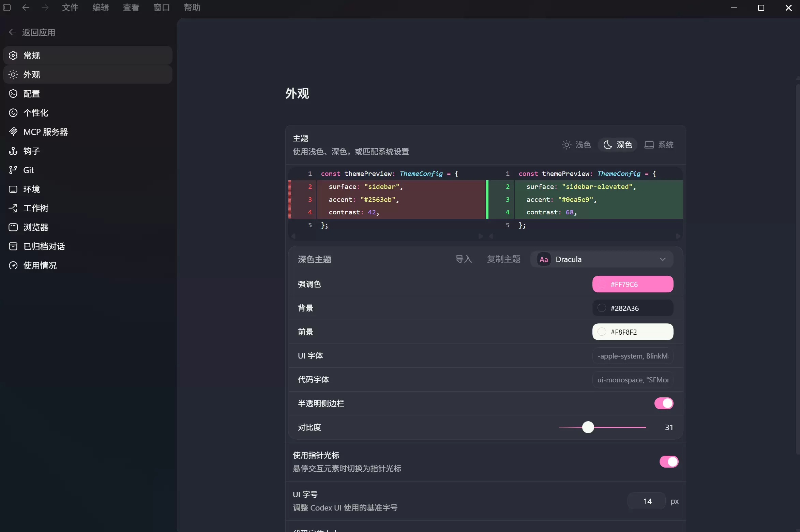Click the 强调色 swatch #FF79C6
Viewport: 800px width, 532px height.
pyautogui.click(x=633, y=284)
